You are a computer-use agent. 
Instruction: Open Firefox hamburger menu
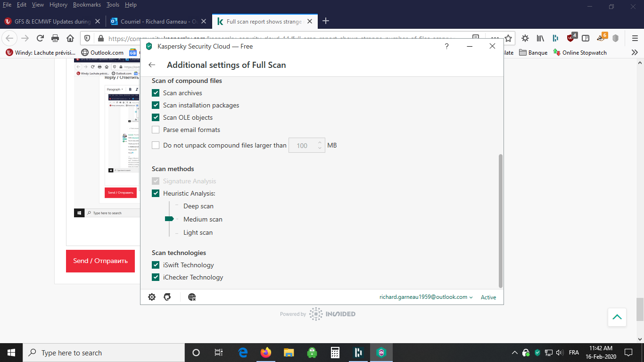point(635,38)
